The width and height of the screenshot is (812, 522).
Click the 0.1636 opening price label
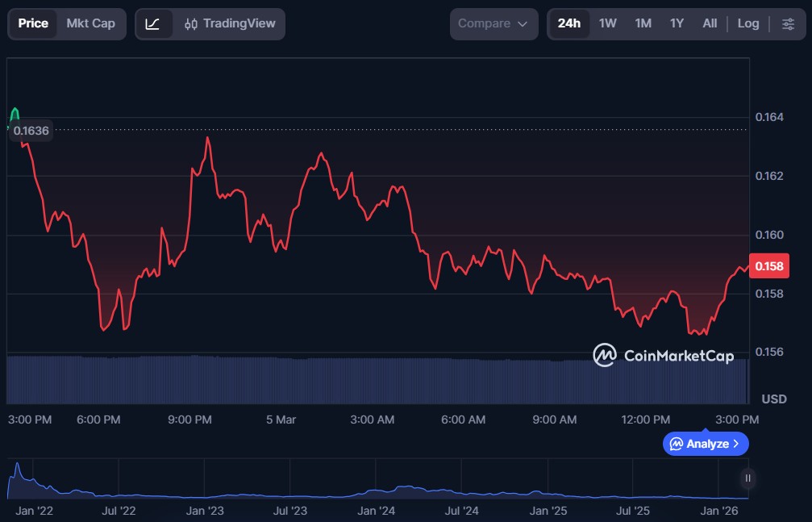(x=31, y=130)
